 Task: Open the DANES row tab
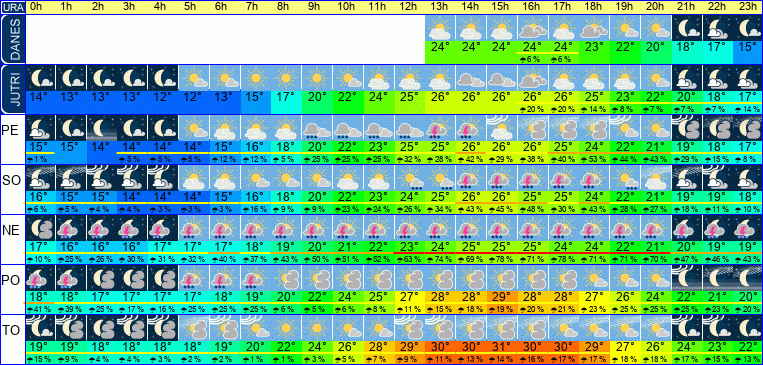(12, 39)
